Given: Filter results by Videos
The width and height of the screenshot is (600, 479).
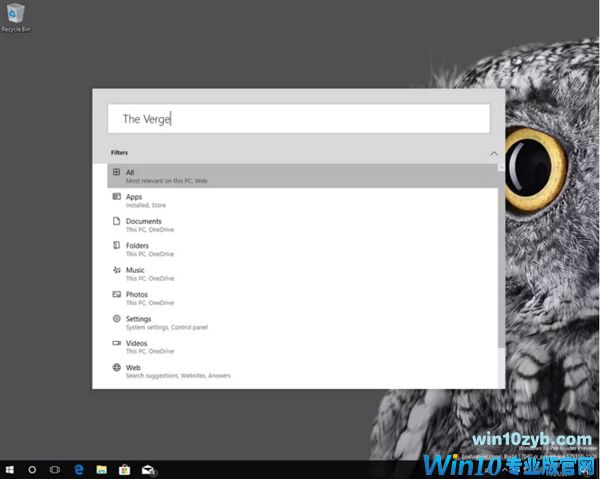Looking at the screenshot, I should pyautogui.click(x=303, y=347).
